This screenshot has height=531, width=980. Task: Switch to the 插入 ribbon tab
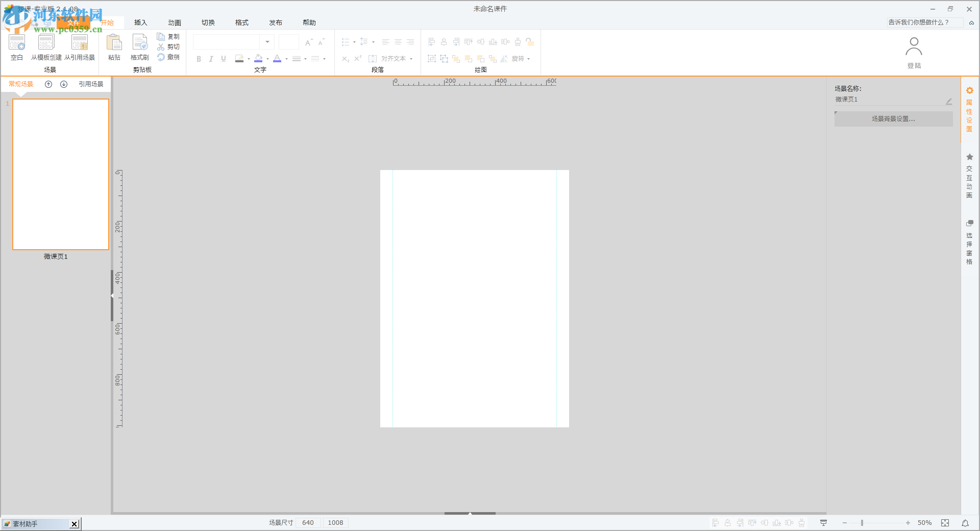[140, 22]
